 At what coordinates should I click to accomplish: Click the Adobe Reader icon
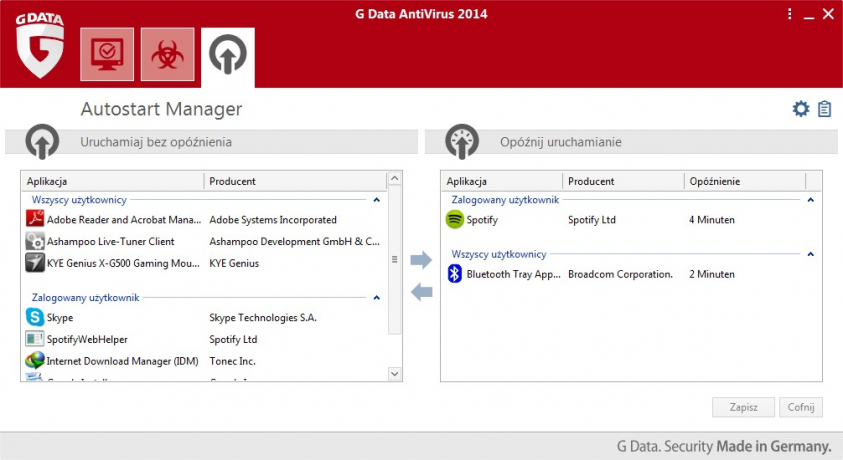pyautogui.click(x=35, y=219)
